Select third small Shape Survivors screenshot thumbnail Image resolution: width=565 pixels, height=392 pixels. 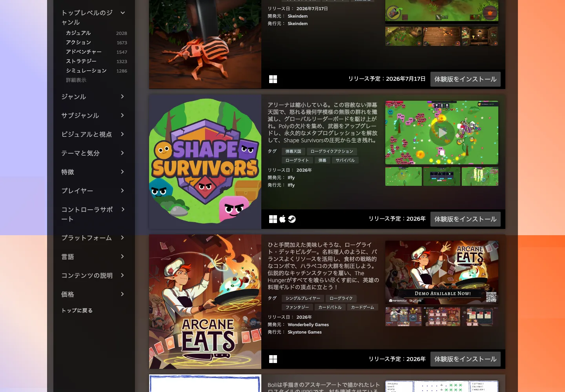point(480,176)
